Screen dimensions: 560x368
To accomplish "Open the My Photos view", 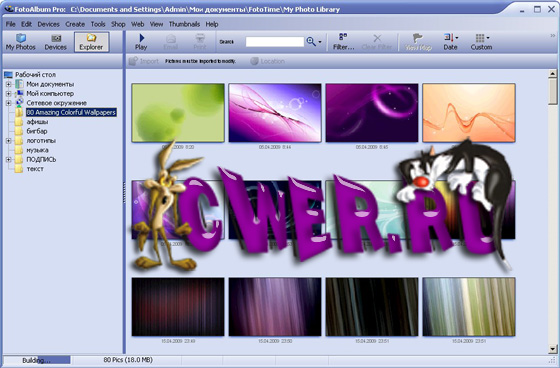I will (x=20, y=42).
